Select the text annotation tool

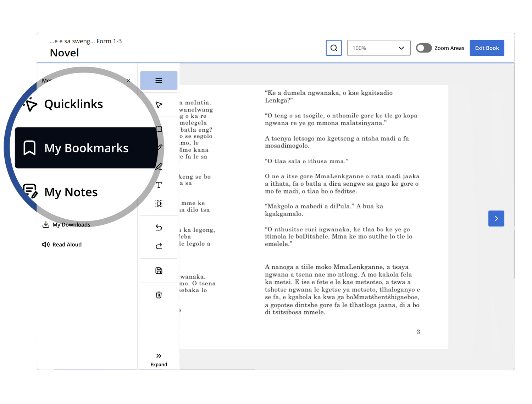[159, 185]
